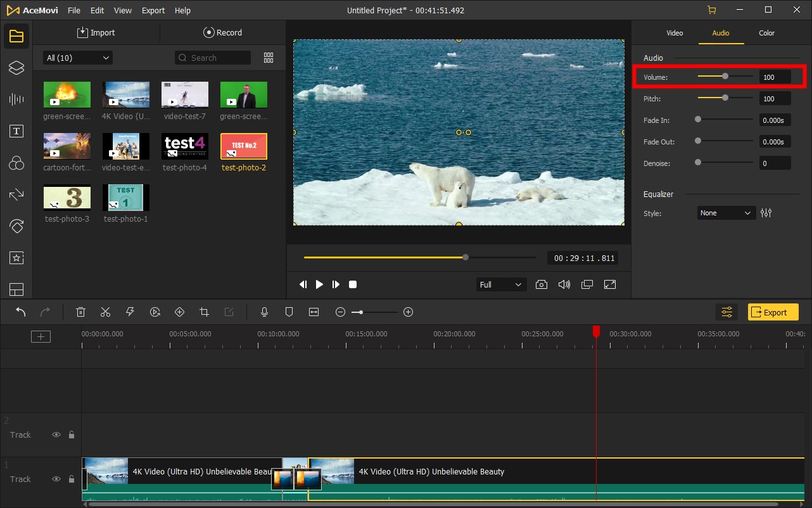
Task: Click the split scissors tool
Action: pos(105,312)
